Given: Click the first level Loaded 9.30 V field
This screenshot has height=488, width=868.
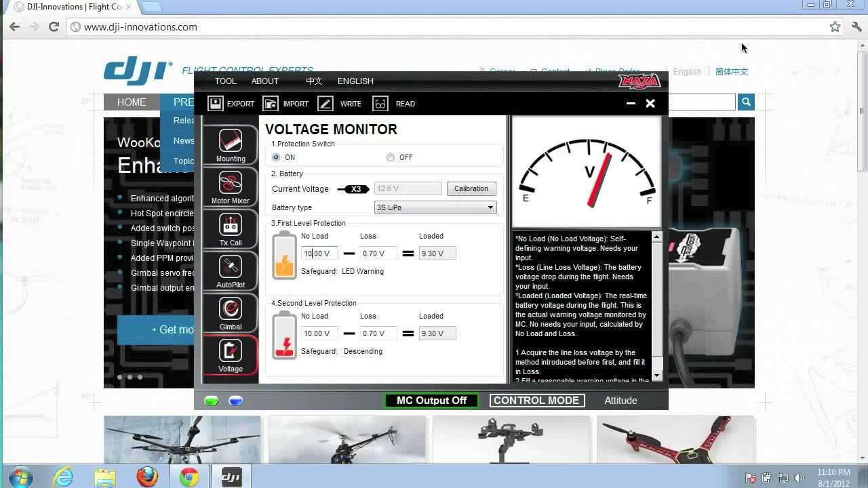Looking at the screenshot, I should [x=437, y=253].
